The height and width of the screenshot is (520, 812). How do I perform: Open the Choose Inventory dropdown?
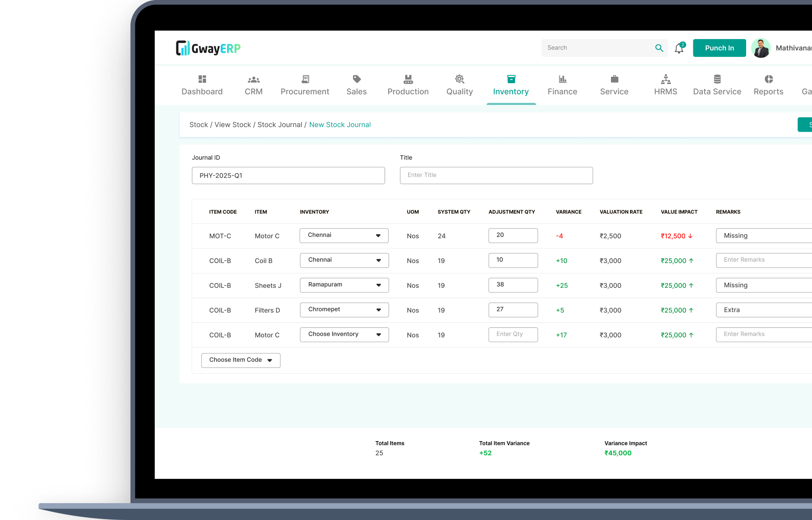(x=344, y=335)
